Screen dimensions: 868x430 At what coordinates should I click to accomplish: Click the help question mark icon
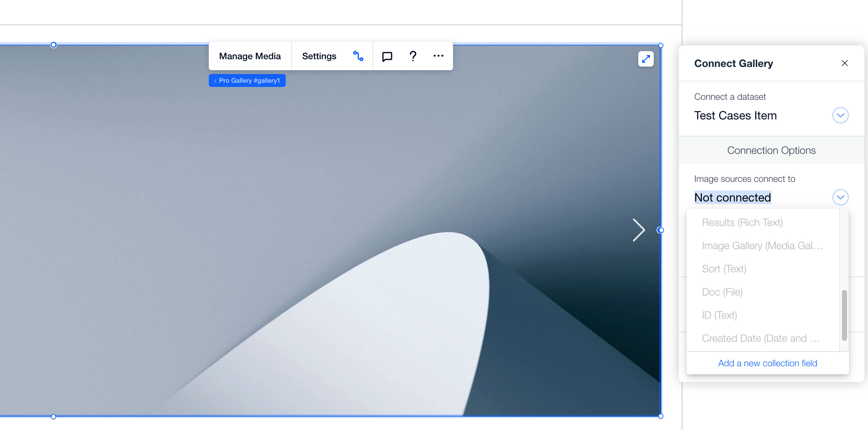pyautogui.click(x=413, y=56)
